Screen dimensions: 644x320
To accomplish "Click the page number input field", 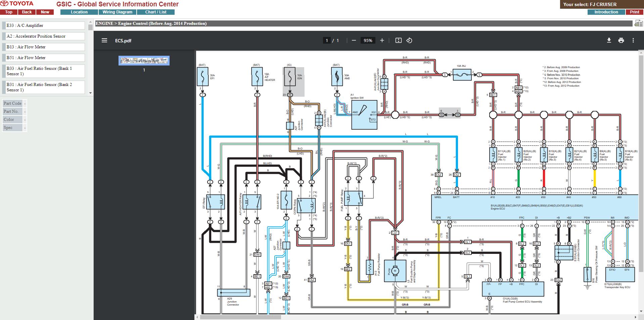I will [327, 40].
